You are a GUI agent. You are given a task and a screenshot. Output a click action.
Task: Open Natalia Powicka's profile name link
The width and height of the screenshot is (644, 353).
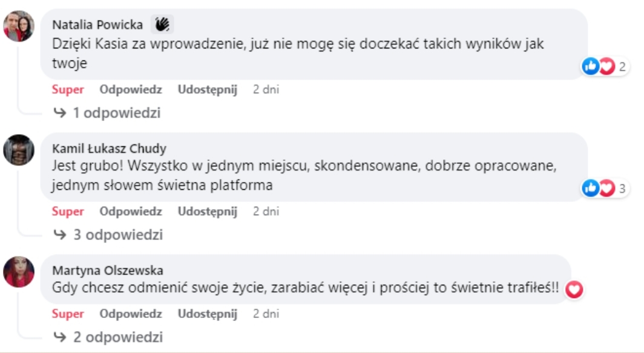pyautogui.click(x=98, y=25)
